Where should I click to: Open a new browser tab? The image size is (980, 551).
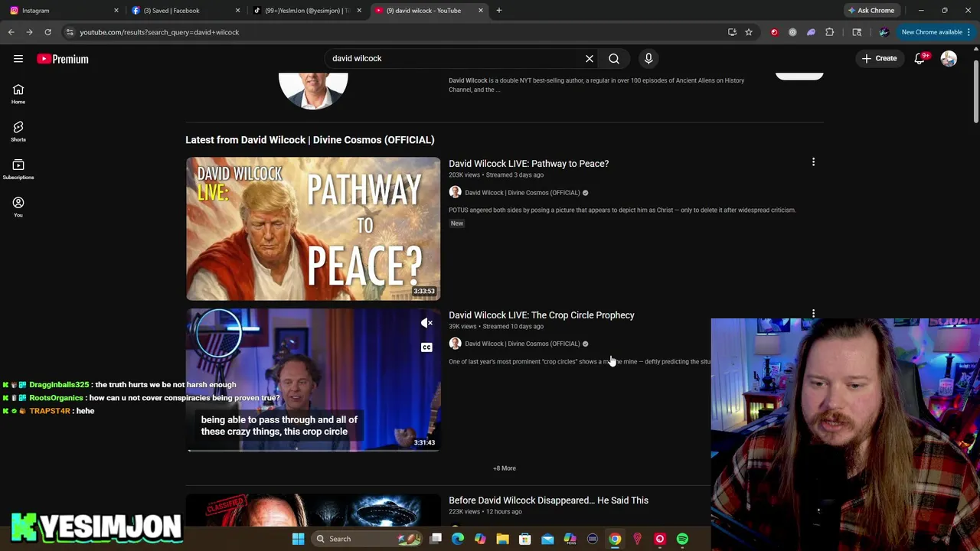pos(499,11)
